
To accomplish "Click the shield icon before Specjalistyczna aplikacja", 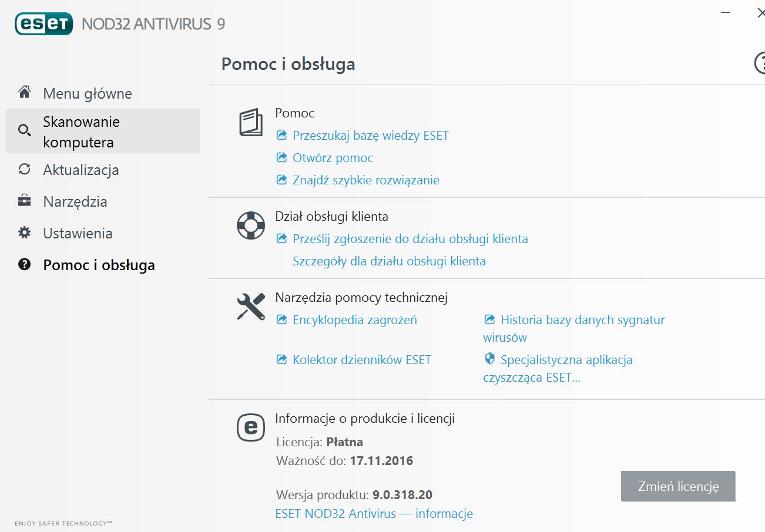I will [489, 359].
